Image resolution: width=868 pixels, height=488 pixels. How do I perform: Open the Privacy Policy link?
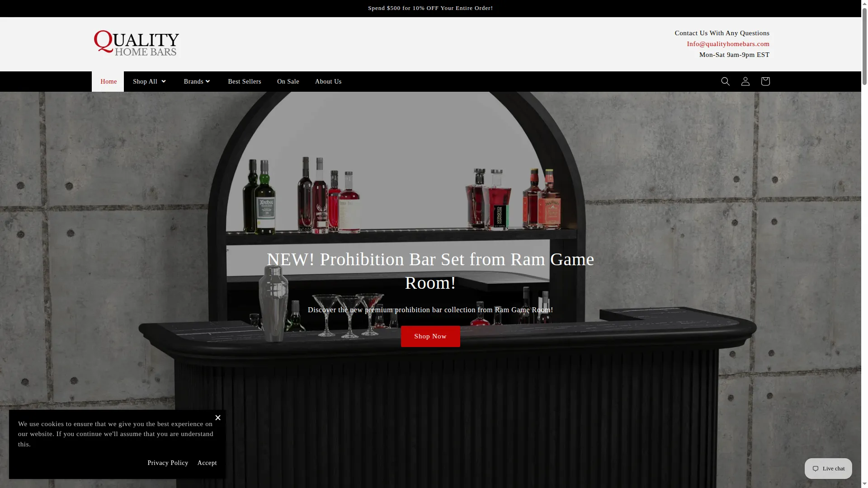point(168,463)
